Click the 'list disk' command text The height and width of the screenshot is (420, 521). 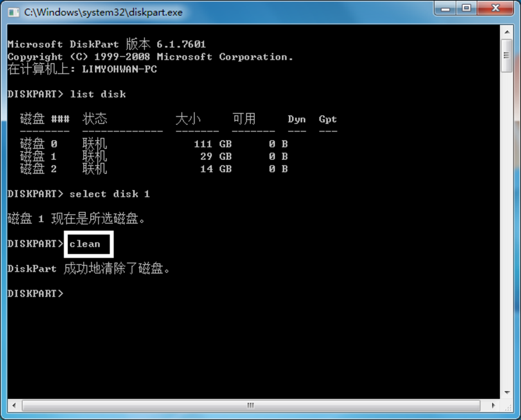[98, 94]
